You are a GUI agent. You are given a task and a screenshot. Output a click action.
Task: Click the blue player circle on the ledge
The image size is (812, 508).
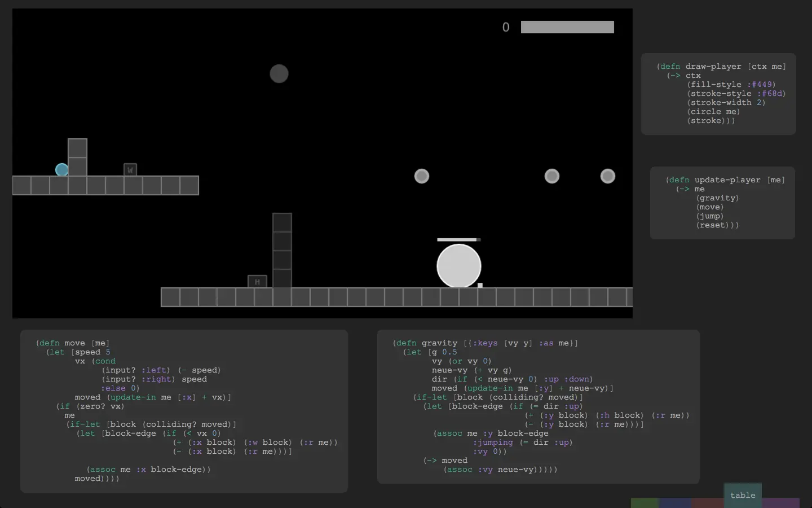62,169
